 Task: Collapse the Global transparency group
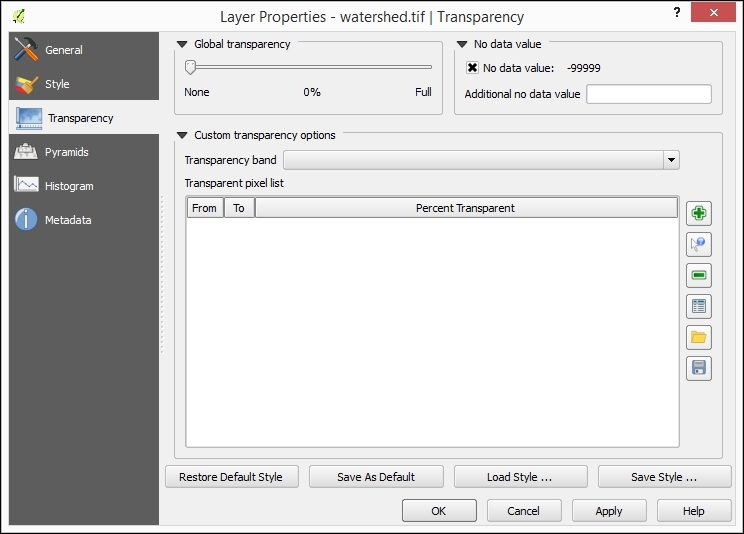click(x=182, y=44)
